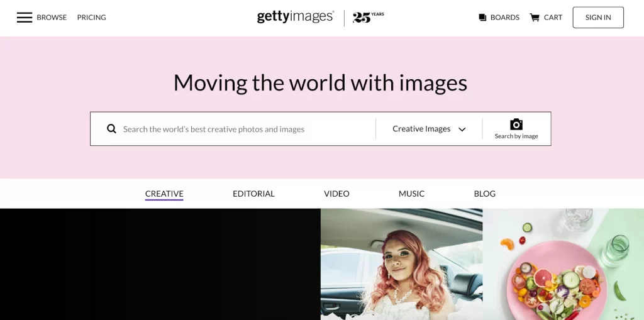
Task: Click the chevron beside Creative Images
Action: [x=462, y=130]
